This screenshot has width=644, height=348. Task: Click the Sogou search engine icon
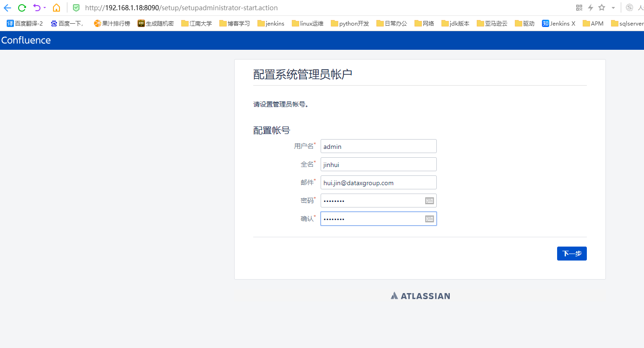click(630, 7)
